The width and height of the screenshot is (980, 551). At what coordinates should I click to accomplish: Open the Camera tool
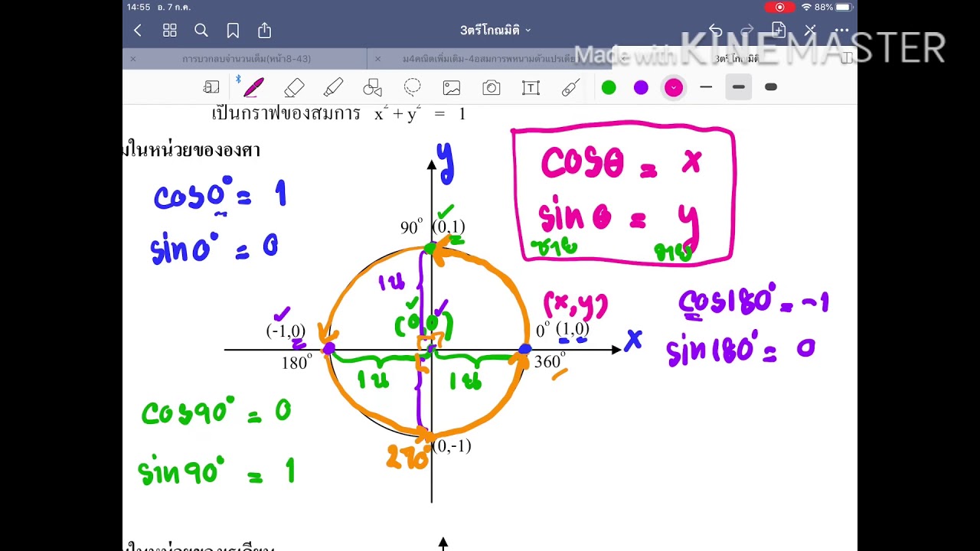click(x=492, y=87)
